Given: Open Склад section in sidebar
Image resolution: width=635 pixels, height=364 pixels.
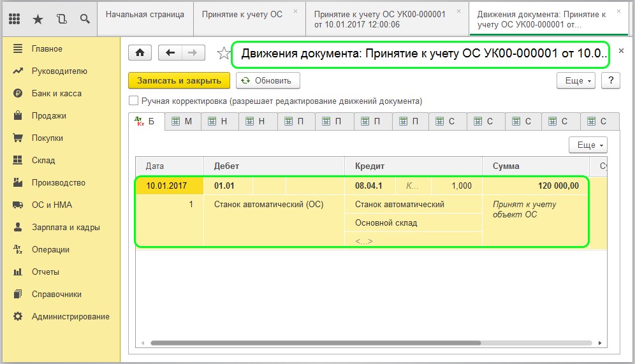Looking at the screenshot, I should click(x=43, y=161).
